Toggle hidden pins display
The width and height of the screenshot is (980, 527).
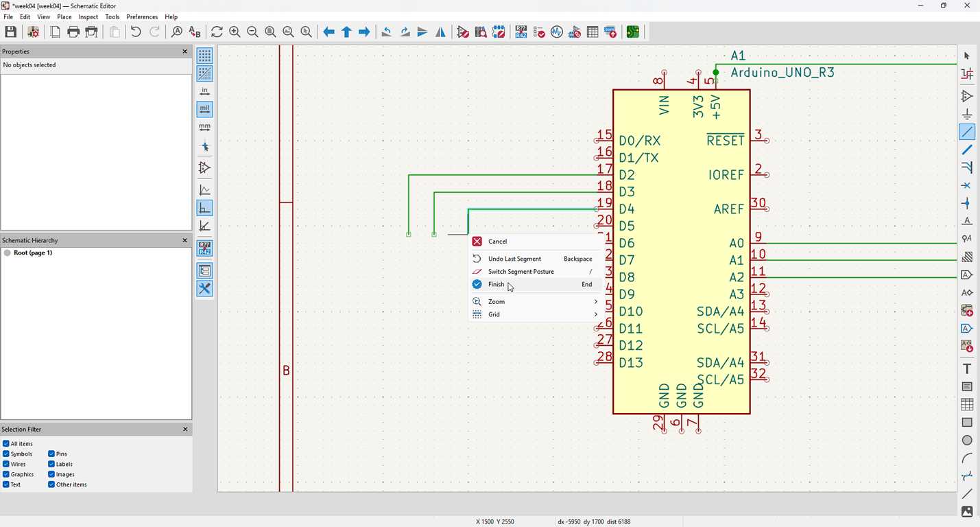tap(204, 167)
